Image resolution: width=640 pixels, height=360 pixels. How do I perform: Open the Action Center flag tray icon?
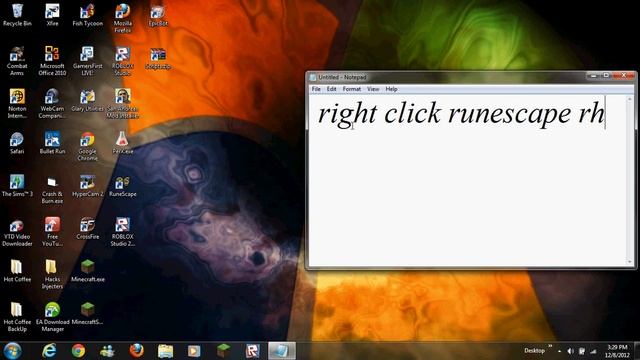click(582, 351)
